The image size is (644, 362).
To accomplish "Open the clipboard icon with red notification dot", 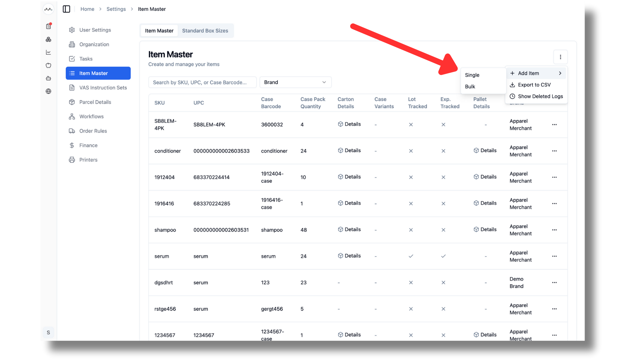I will pos(49,26).
